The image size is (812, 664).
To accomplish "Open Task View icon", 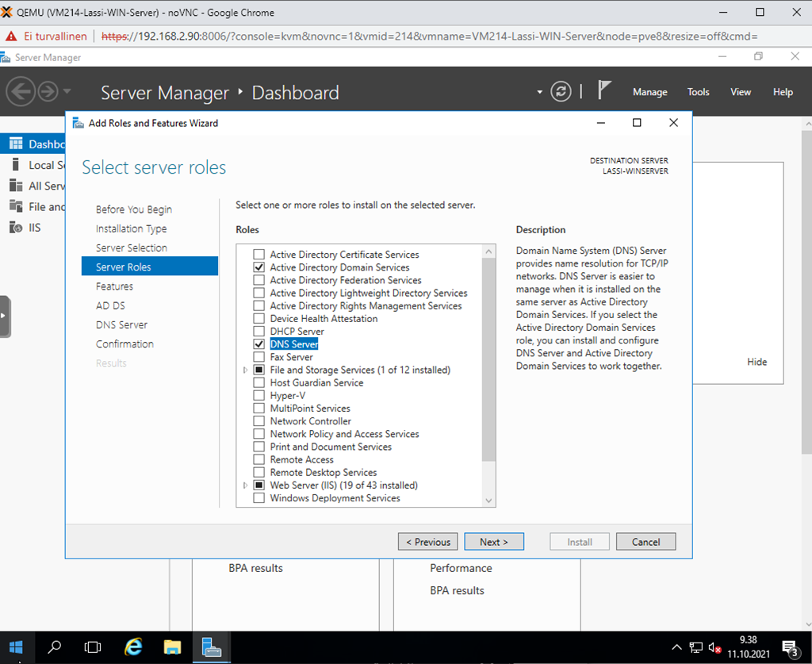I will click(x=93, y=647).
